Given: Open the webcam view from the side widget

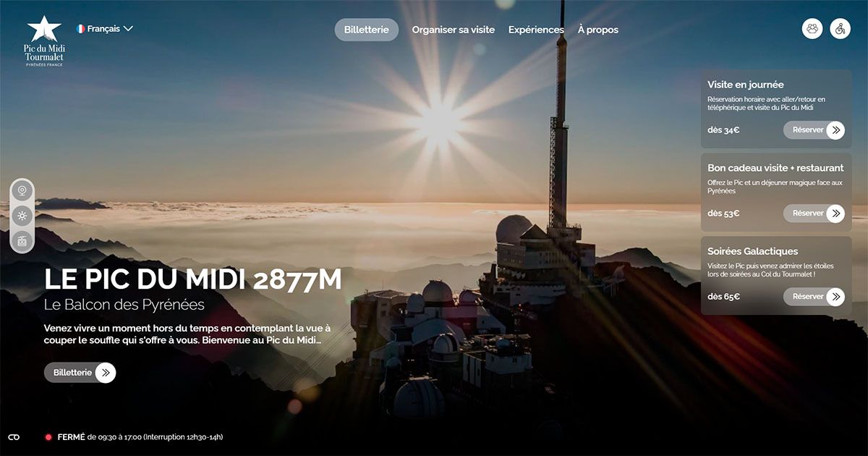Looking at the screenshot, I should [22, 191].
